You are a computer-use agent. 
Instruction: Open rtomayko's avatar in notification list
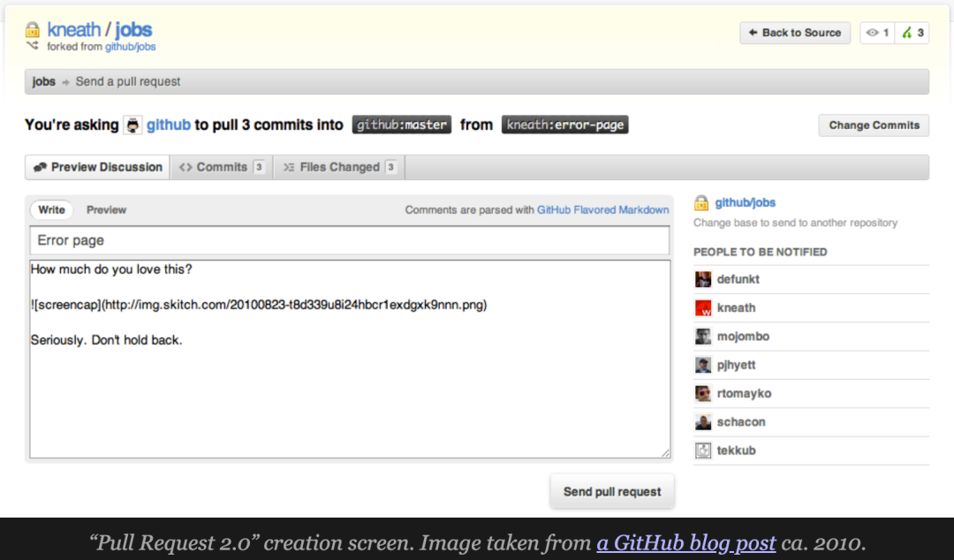[703, 394]
